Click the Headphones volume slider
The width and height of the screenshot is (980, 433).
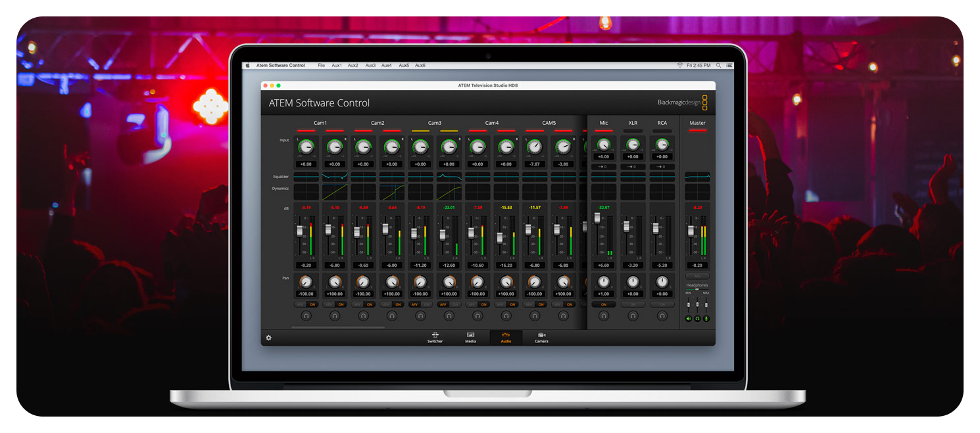coord(698,290)
